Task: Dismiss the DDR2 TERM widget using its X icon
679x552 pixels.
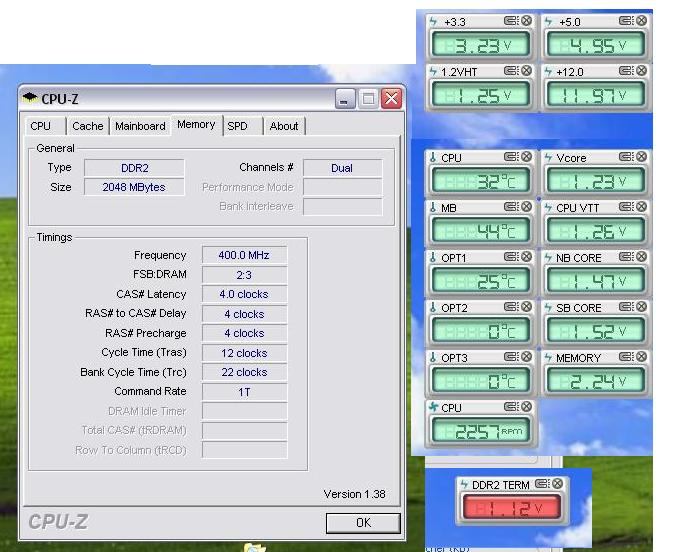Action: point(558,484)
